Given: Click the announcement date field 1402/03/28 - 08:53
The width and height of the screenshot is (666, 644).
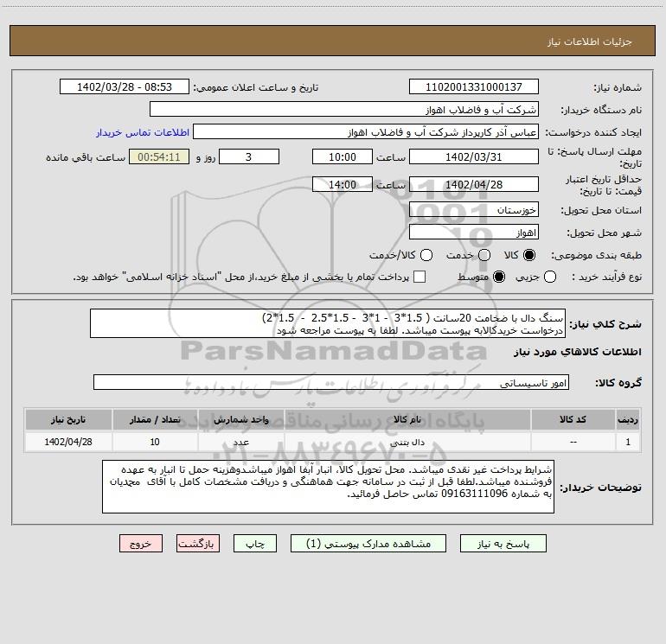Looking at the screenshot, I should click(x=125, y=87).
